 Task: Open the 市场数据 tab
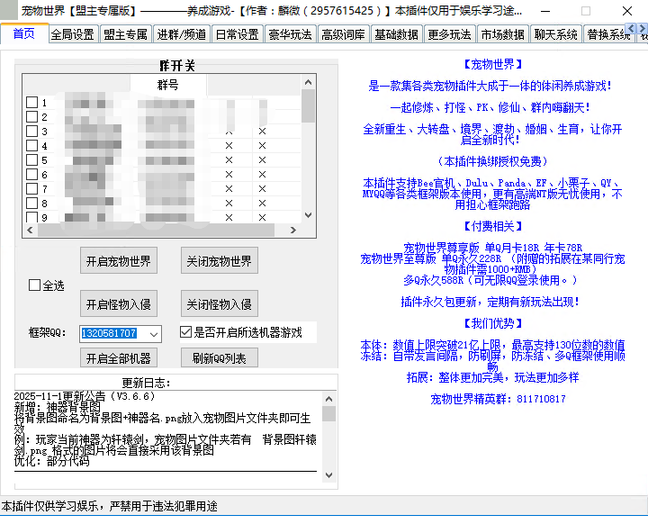tap(503, 35)
